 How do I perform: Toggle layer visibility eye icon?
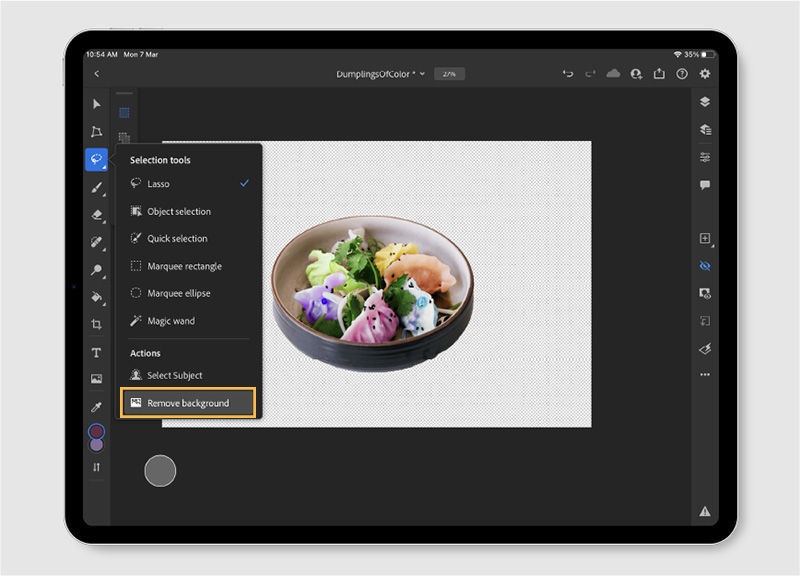click(x=705, y=266)
